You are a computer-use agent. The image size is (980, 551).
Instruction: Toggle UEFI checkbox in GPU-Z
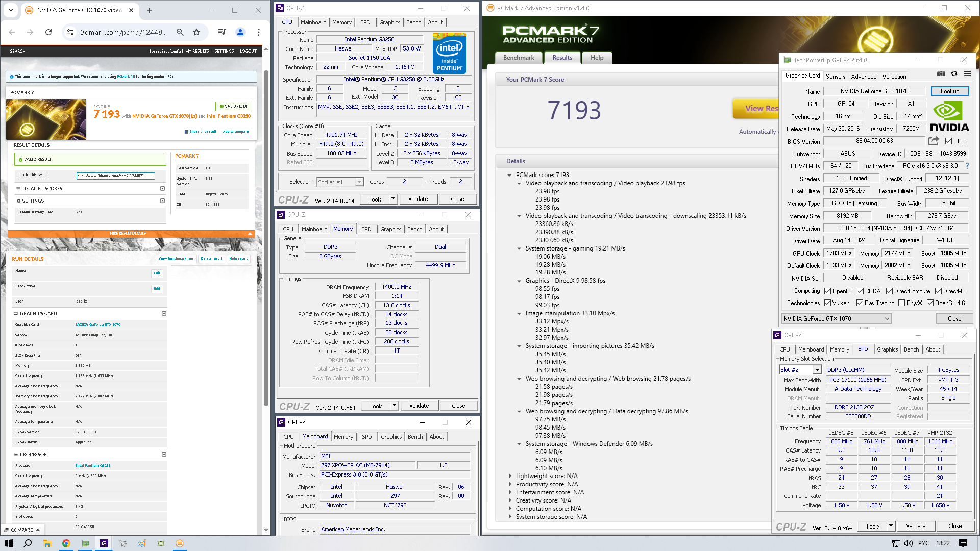point(948,141)
